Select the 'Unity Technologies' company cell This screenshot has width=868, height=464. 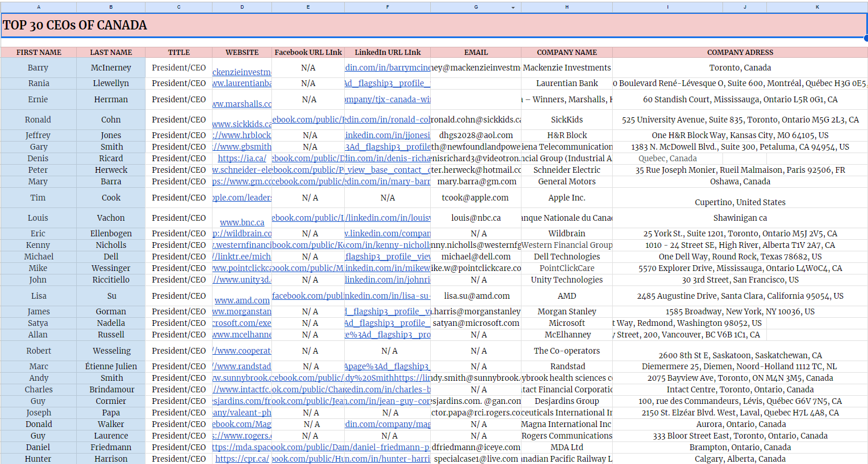click(x=567, y=280)
